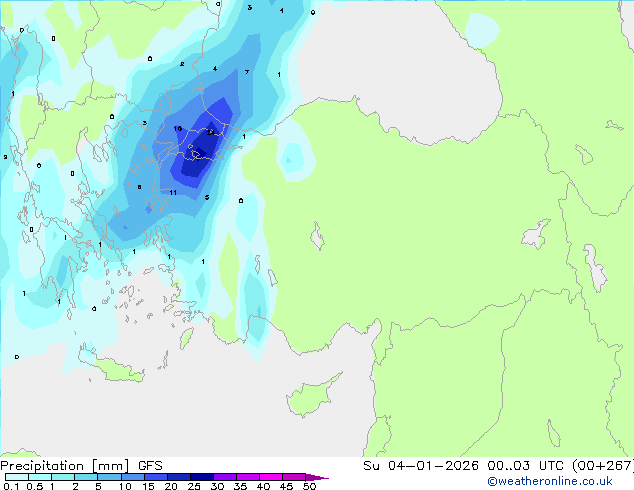Click the '25' legend scale label

pos(194,486)
